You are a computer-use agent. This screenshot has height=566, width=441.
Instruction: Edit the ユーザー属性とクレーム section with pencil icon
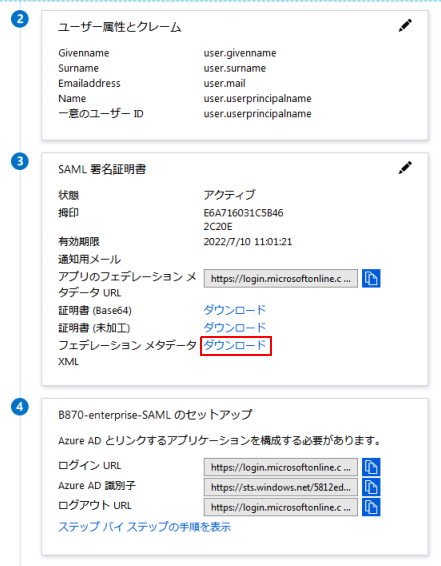tap(405, 26)
